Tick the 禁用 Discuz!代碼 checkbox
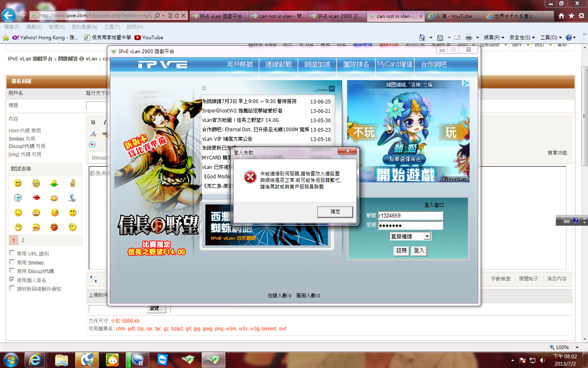The image size is (588, 368). click(12, 271)
